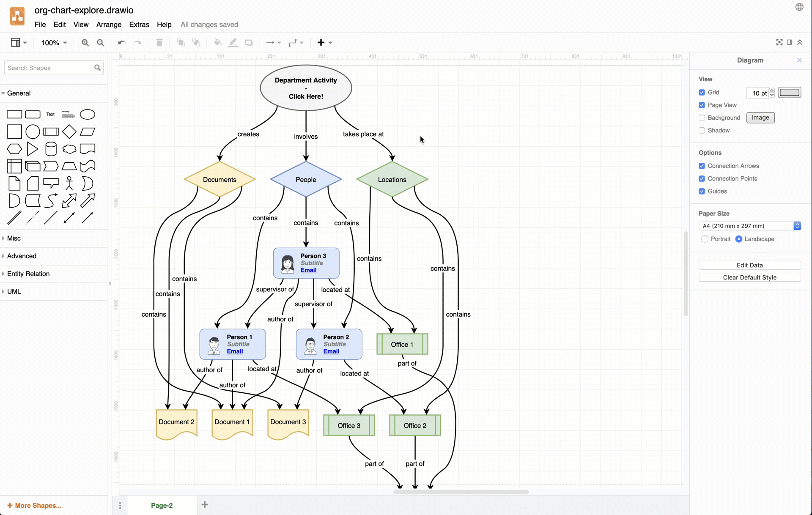Click the Delete icon in the toolbar
The image size is (812, 515).
point(159,42)
